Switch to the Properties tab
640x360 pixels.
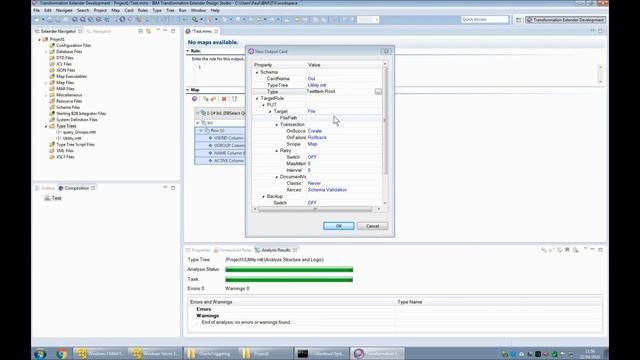[x=198, y=250]
